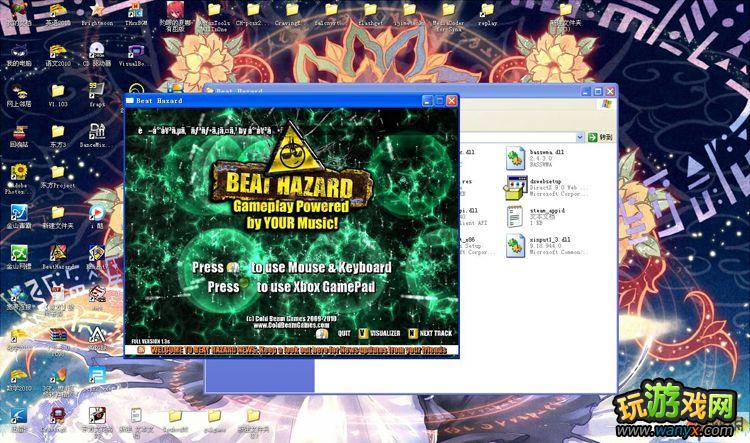Open the VisualBoy desktop shortcut
Screen dimensions: 750x443
click(x=136, y=54)
